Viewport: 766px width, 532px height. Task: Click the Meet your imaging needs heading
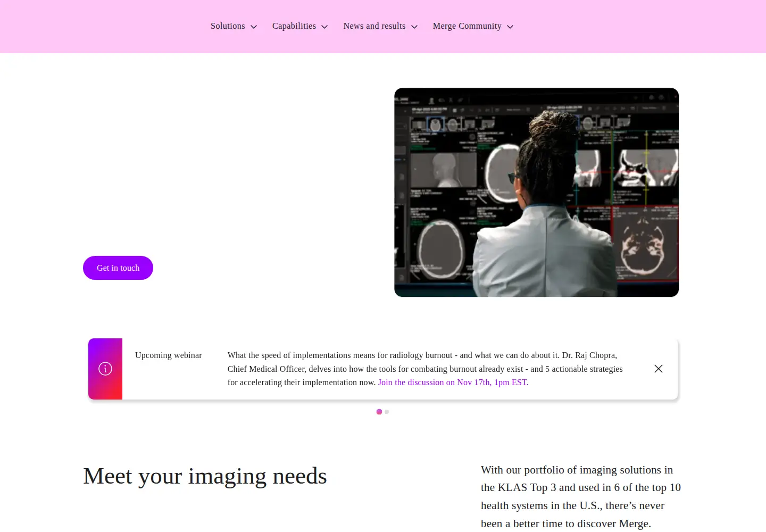click(205, 476)
